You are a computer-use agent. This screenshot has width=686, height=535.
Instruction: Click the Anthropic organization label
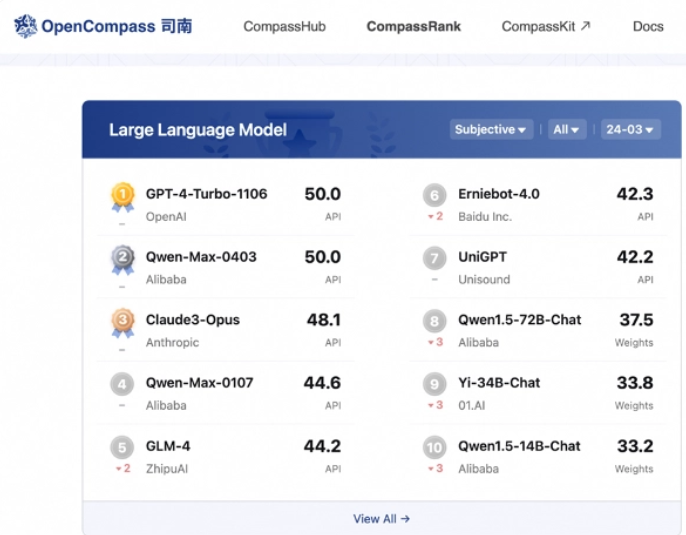[172, 343]
